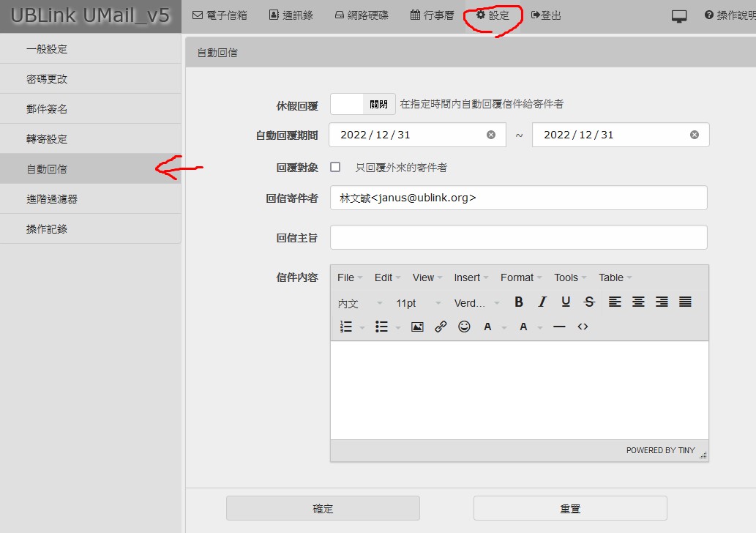Check reply only to external senders

(x=335, y=167)
